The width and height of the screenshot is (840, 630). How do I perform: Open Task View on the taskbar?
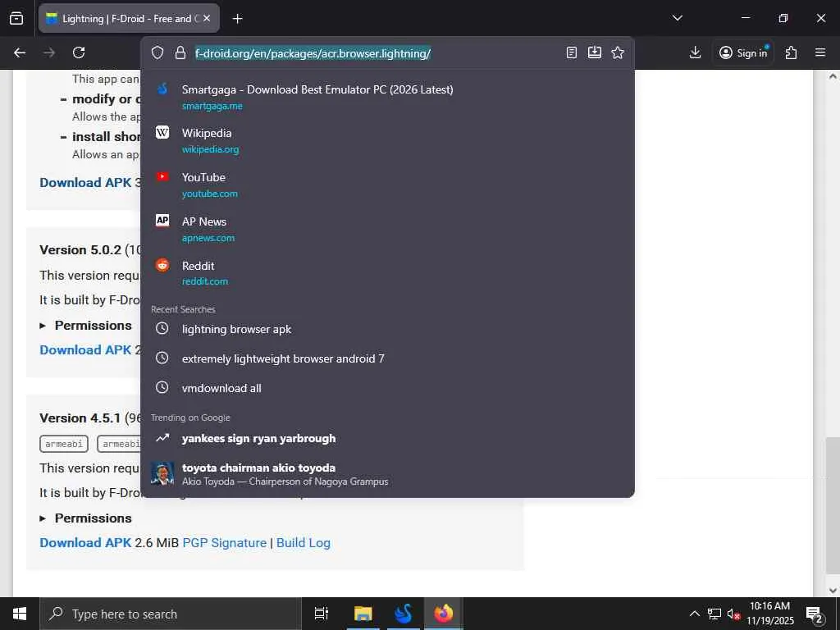[x=322, y=614]
